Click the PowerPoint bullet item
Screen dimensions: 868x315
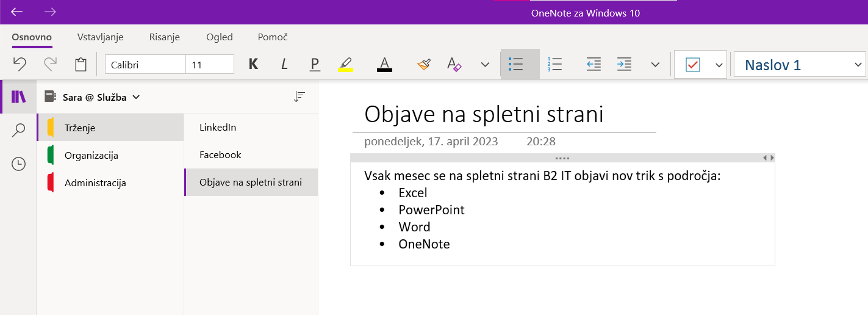pos(431,210)
